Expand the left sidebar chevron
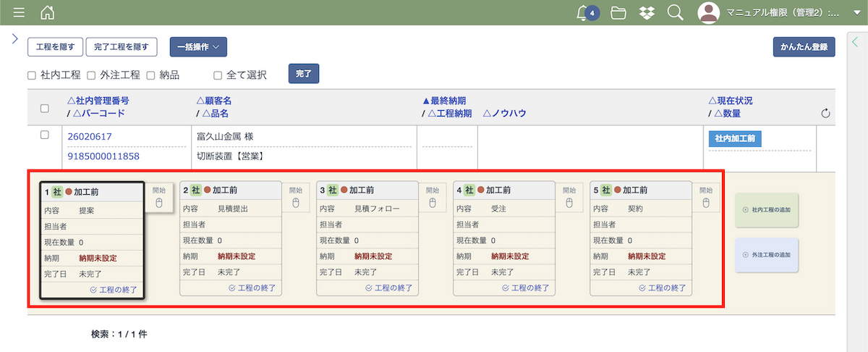Image resolution: width=868 pixels, height=352 pixels. coord(14,39)
